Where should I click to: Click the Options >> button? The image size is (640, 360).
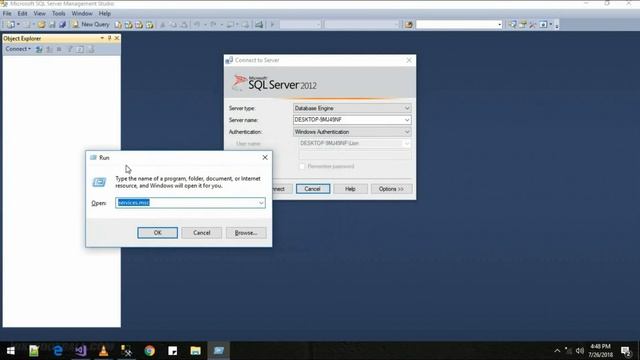(x=391, y=189)
